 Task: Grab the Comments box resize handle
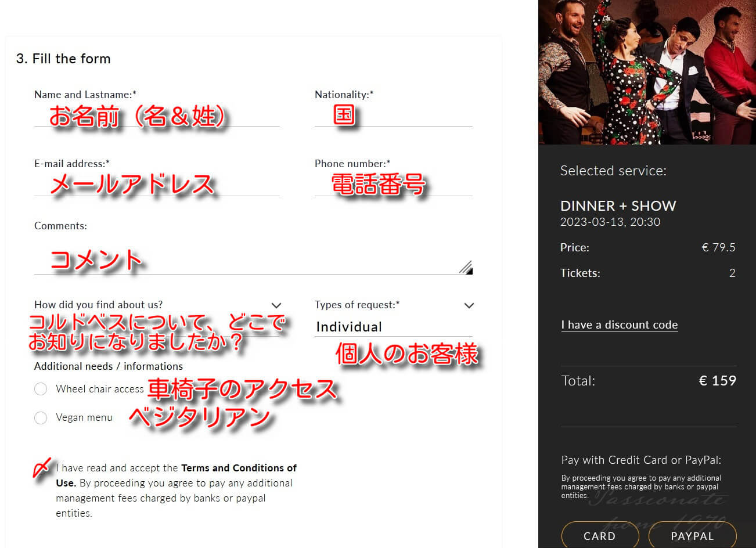pos(466,267)
